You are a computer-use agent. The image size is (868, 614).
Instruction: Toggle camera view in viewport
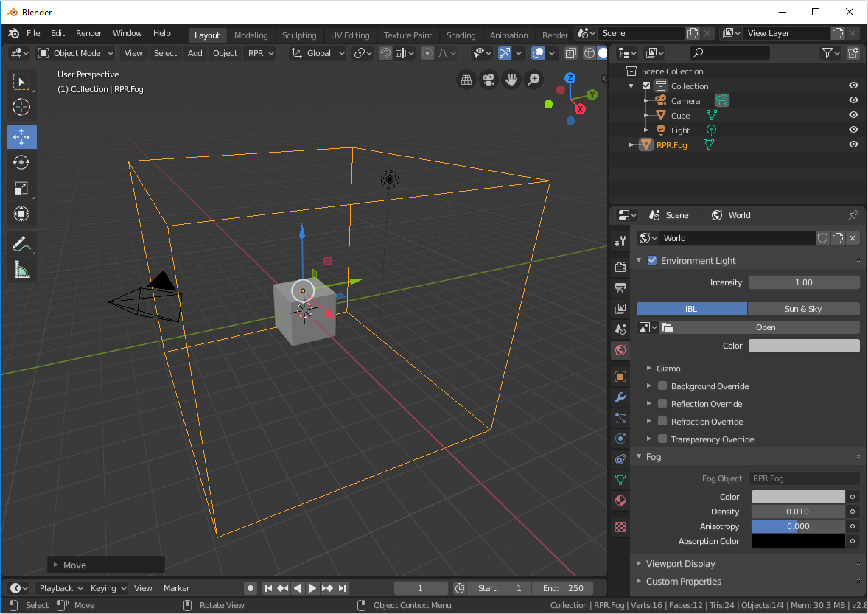489,80
